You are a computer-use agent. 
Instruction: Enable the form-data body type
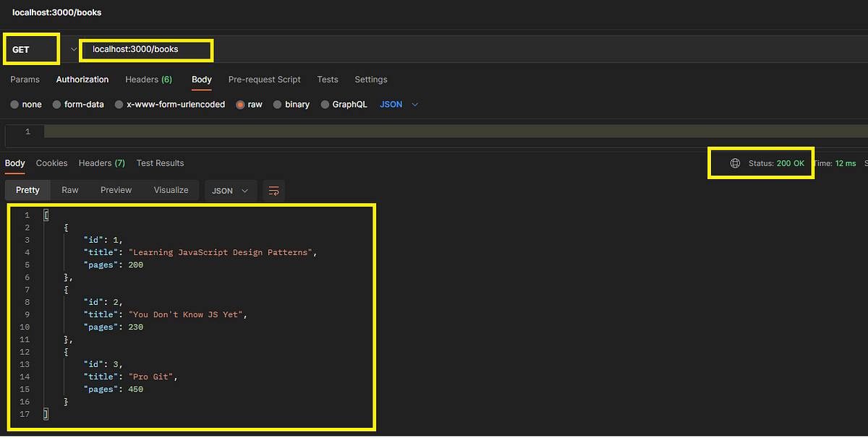tap(78, 104)
